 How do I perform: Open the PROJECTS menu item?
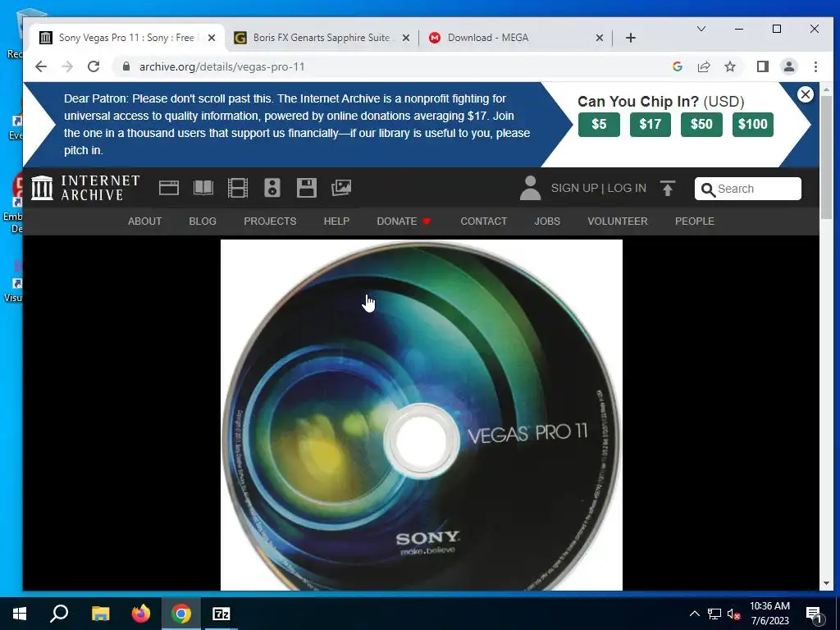pos(270,221)
